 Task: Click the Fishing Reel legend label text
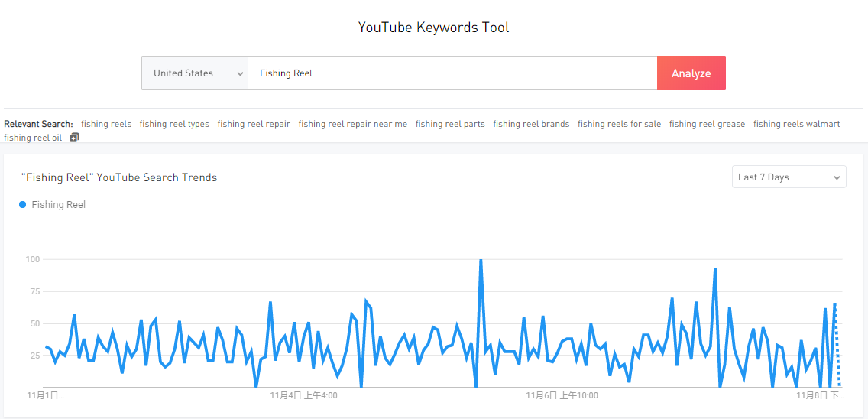(x=59, y=204)
